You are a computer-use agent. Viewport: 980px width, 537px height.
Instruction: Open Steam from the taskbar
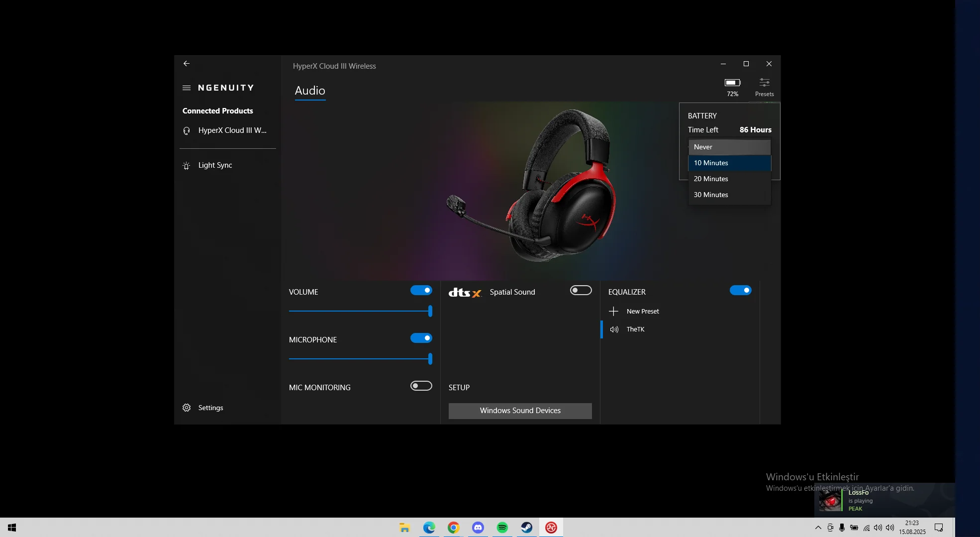click(x=527, y=528)
